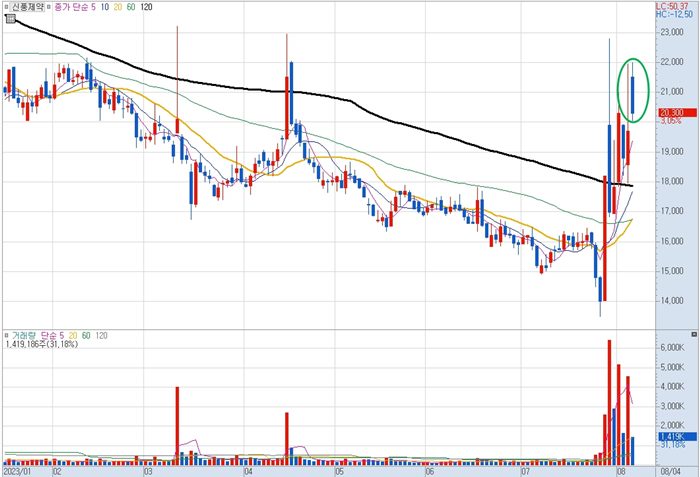
Task: Click the 5,000K volume axis label
Action: tap(672, 367)
